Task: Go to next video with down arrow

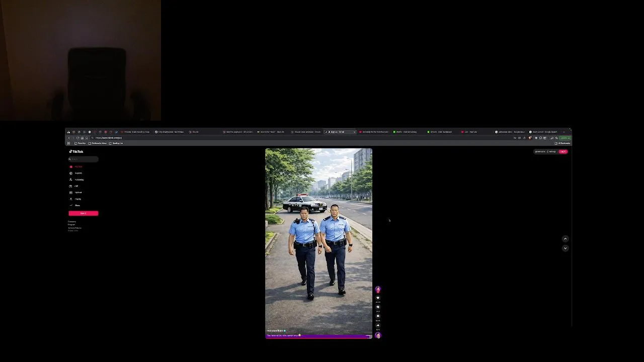Action: (565, 248)
